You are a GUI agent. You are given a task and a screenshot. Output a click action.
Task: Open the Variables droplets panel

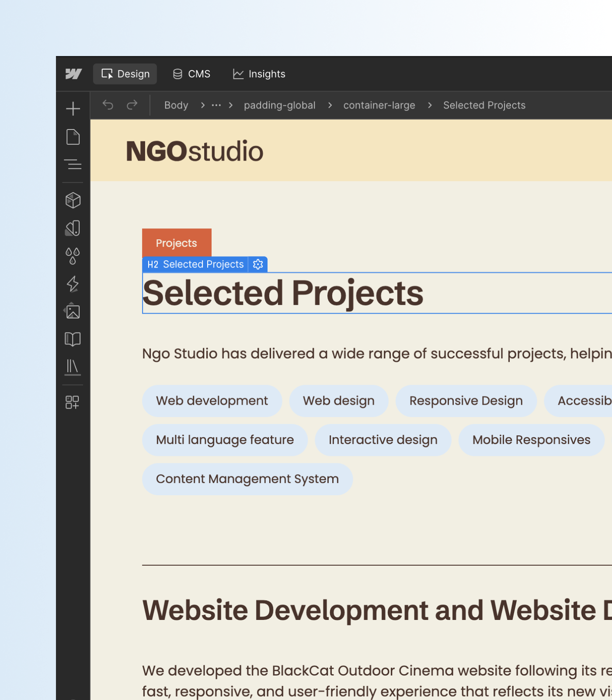pyautogui.click(x=73, y=256)
